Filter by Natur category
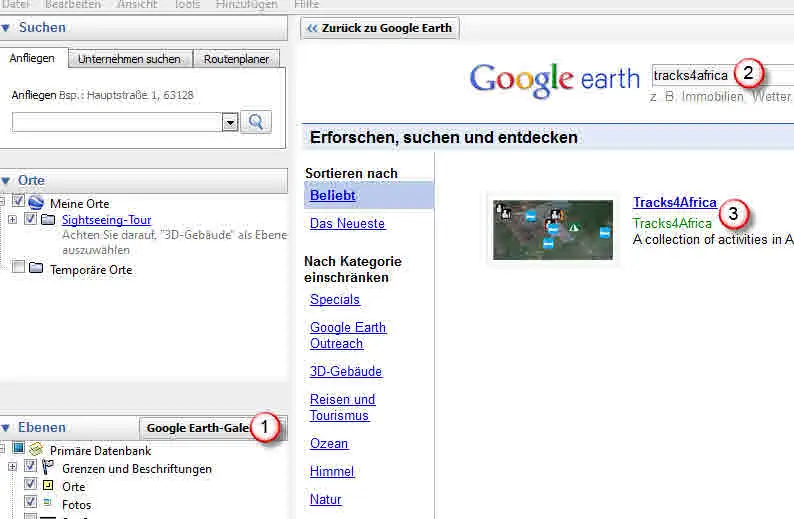This screenshot has height=519, width=794. (326, 499)
